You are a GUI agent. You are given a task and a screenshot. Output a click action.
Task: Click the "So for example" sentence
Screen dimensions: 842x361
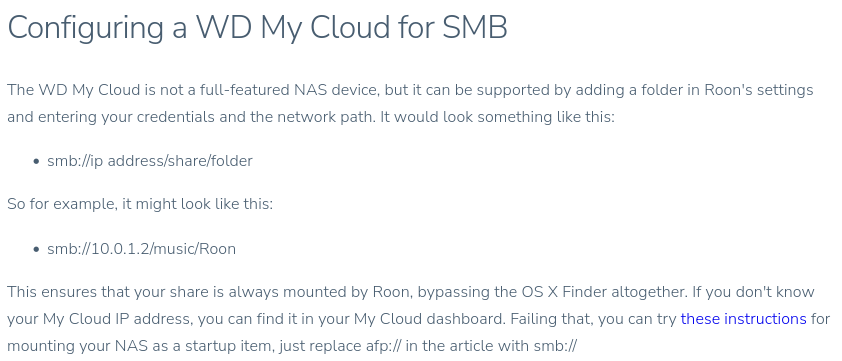pyautogui.click(x=140, y=204)
